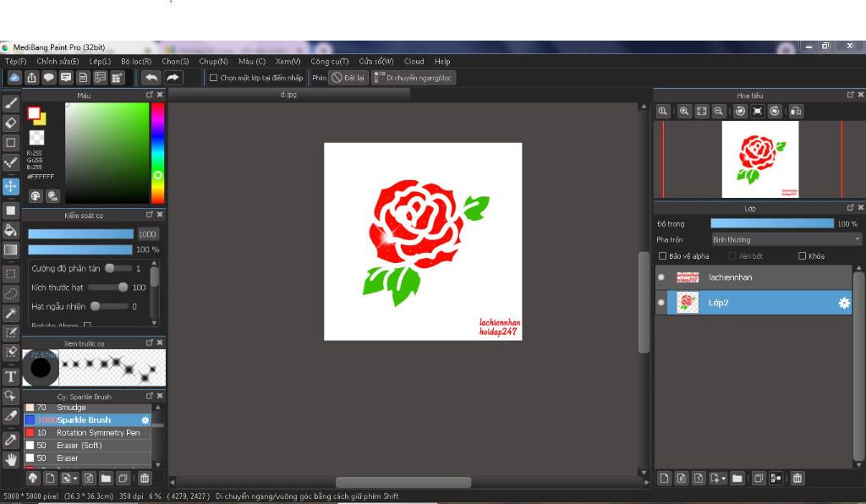
Task: Click the layer panel folder icon
Action: point(737,478)
